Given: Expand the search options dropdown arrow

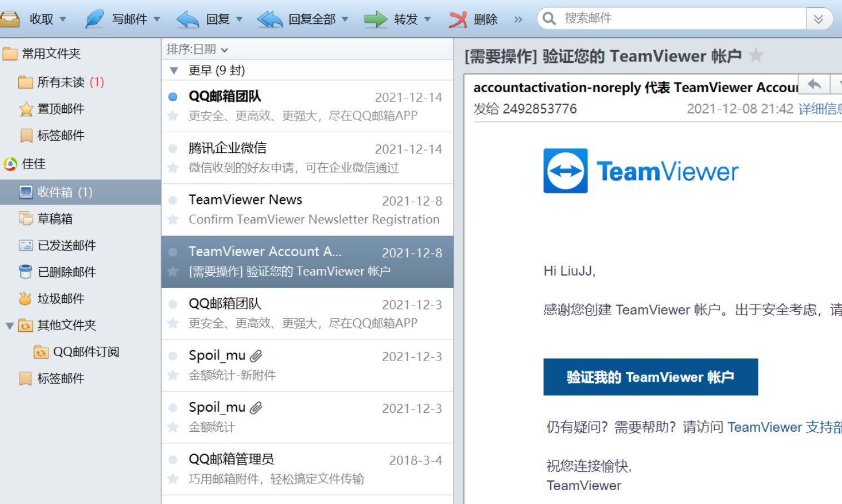Looking at the screenshot, I should pos(819,19).
